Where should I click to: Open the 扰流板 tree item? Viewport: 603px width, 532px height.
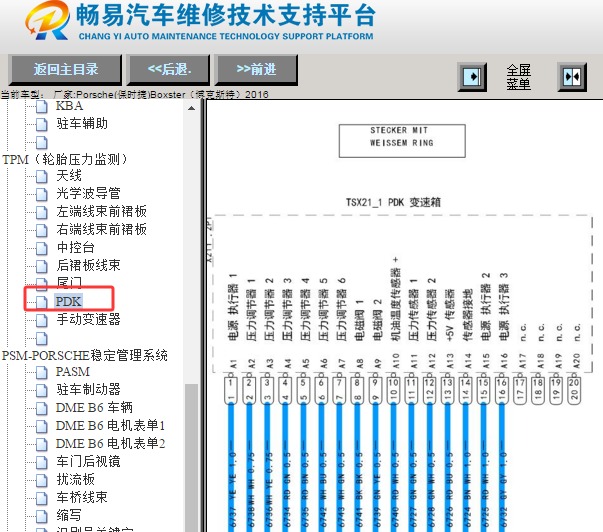pos(75,479)
